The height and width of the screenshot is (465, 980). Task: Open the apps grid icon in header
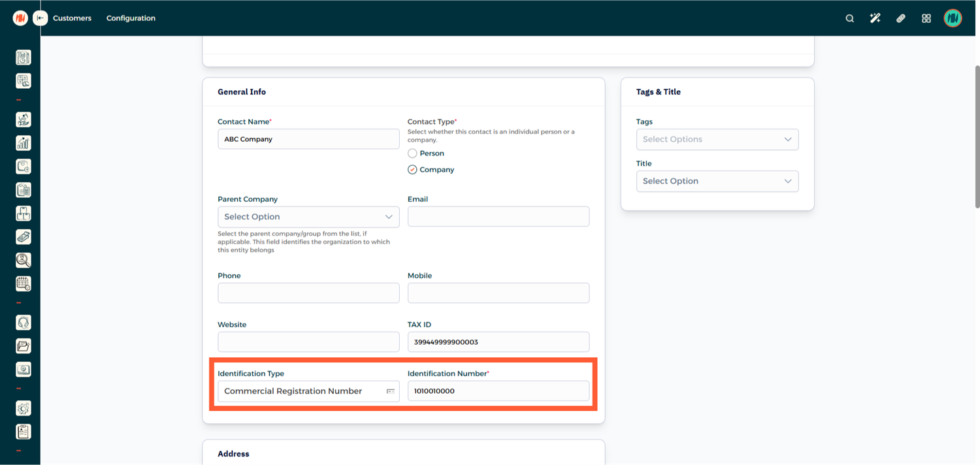click(x=926, y=18)
